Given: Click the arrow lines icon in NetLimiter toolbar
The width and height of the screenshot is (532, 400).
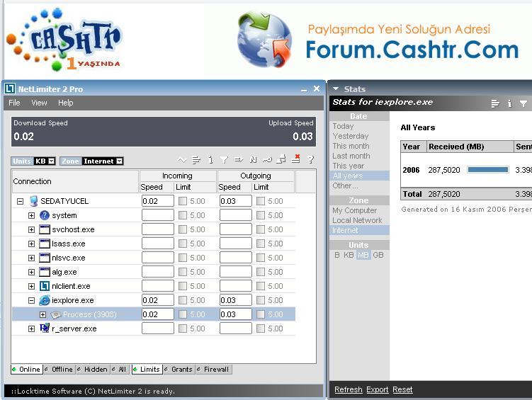Looking at the screenshot, I should tap(239, 160).
